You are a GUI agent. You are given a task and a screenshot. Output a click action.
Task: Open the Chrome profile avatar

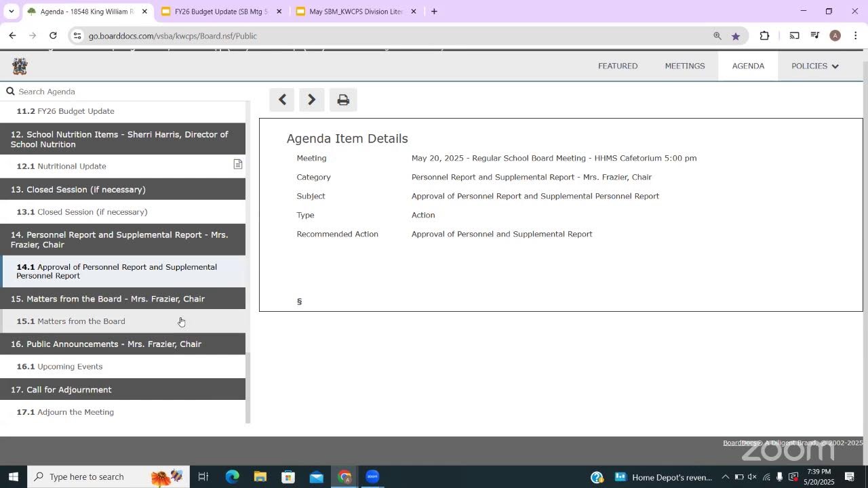[x=835, y=36]
